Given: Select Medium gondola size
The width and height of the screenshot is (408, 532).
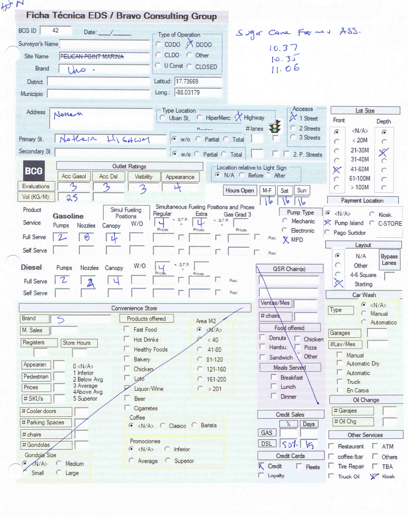Looking at the screenshot, I should point(59,463).
